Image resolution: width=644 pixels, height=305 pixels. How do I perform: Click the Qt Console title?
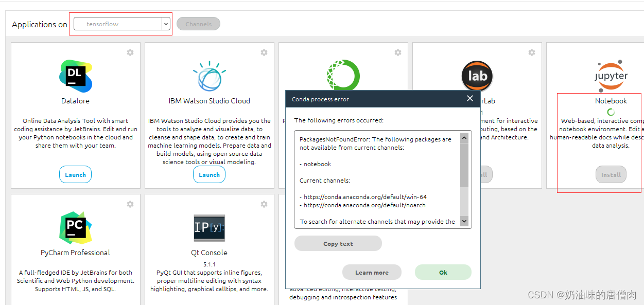[x=209, y=253]
